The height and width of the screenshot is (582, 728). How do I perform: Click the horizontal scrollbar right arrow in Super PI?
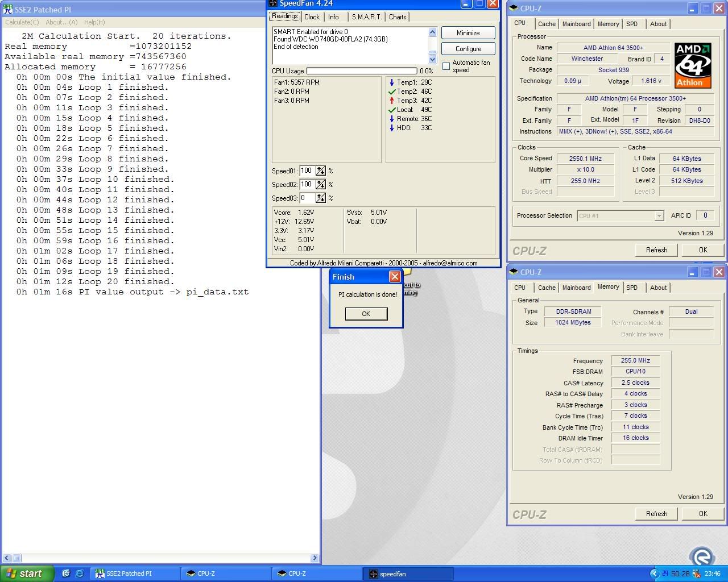click(315, 558)
